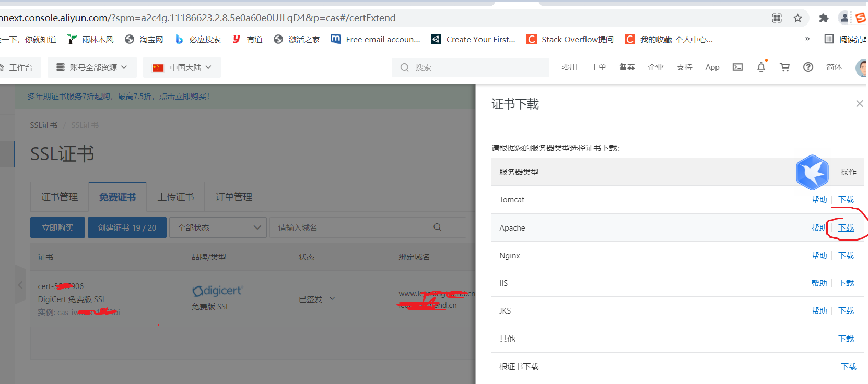
Task: Search domains with the magnifier icon
Action: pyautogui.click(x=438, y=227)
